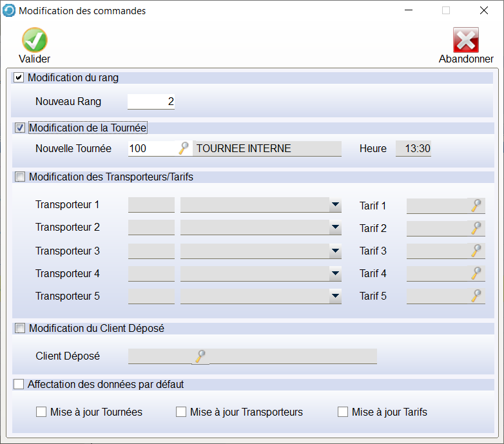Check Mise à jour Tarifs option

coord(343,412)
